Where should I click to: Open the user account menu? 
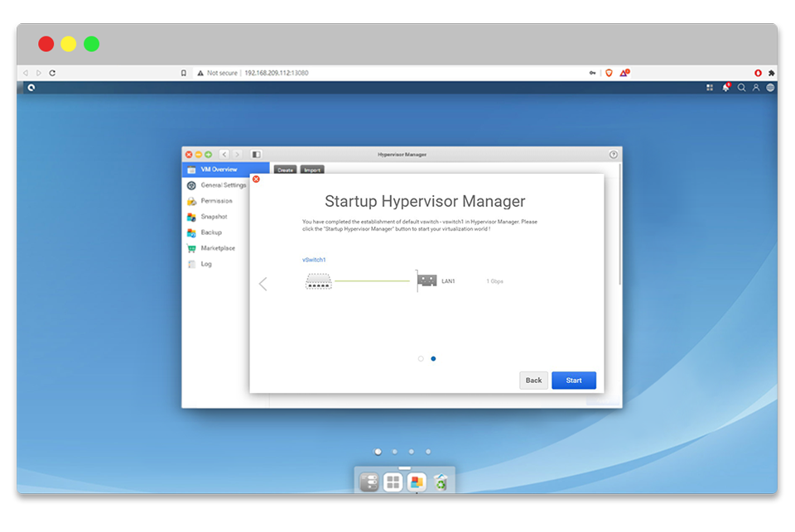[x=756, y=88]
